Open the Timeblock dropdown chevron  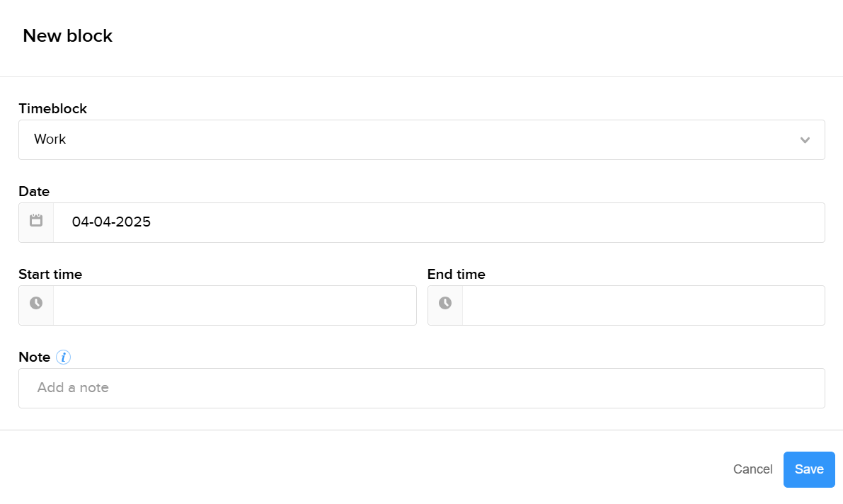click(805, 140)
